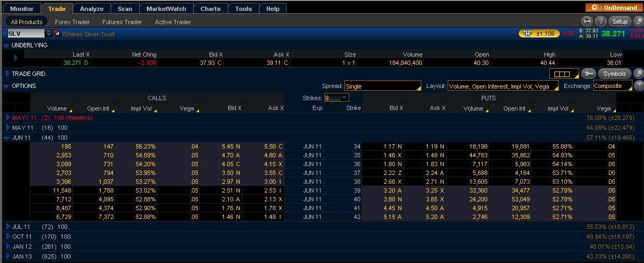Expand the TRADE GRID section

coord(7,74)
